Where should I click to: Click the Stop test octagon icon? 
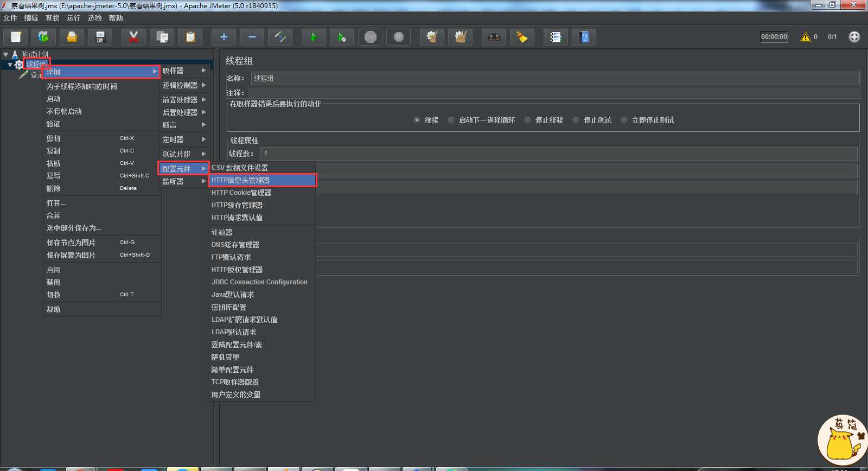coord(370,37)
